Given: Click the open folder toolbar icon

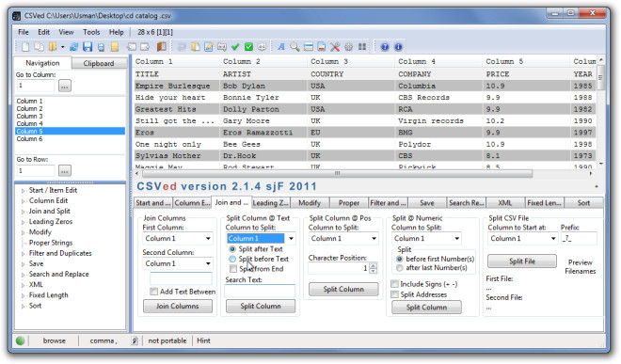Looking at the screenshot, I should coord(53,47).
